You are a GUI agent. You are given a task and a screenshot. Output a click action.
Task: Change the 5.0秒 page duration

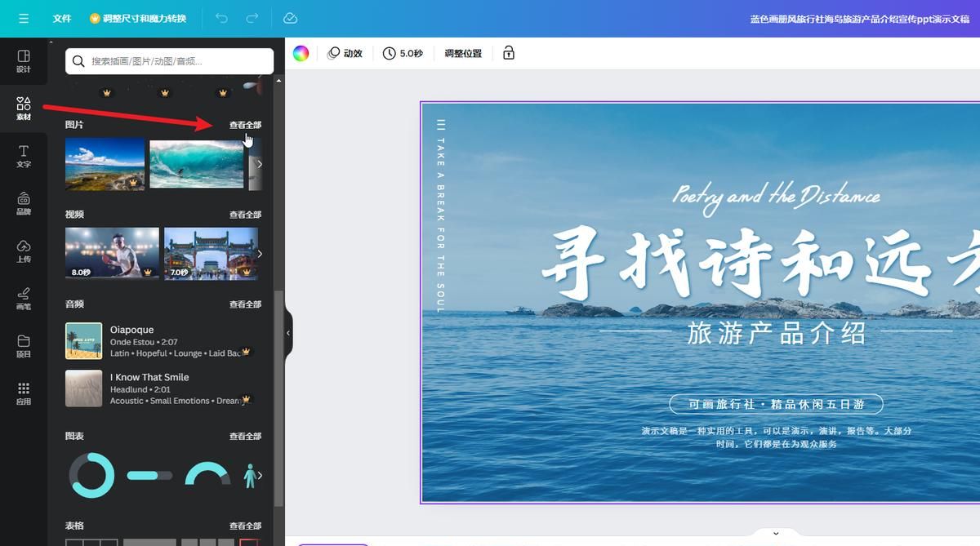click(x=403, y=53)
